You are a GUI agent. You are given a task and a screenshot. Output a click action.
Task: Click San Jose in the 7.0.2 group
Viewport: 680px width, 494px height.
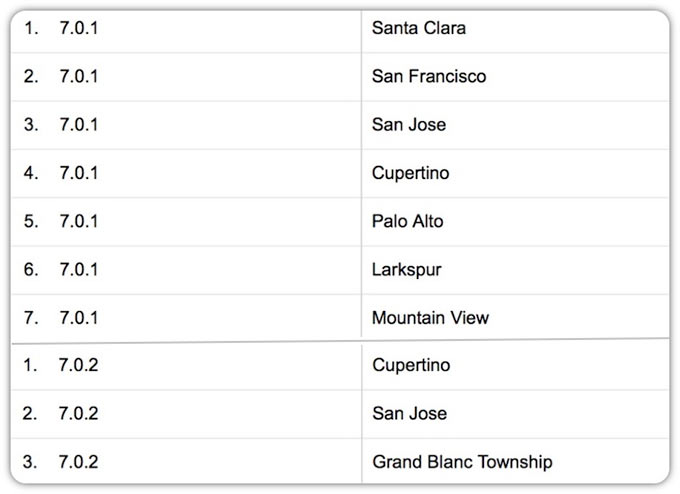tap(408, 413)
